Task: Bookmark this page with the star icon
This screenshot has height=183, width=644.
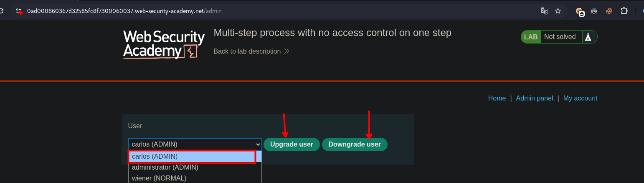Action: (x=558, y=11)
